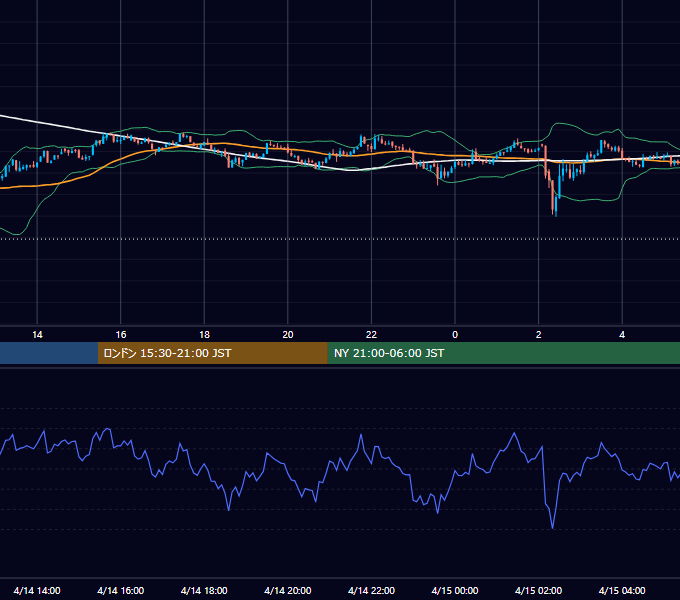Click the 4/14 22:00 date label
This screenshot has height=600, width=680.
[371, 590]
